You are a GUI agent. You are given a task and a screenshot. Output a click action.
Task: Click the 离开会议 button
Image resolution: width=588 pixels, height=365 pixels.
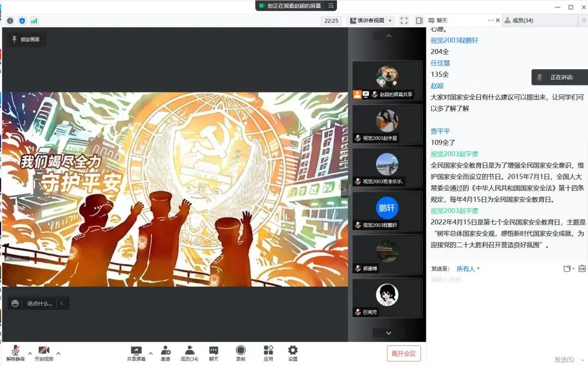click(x=403, y=354)
